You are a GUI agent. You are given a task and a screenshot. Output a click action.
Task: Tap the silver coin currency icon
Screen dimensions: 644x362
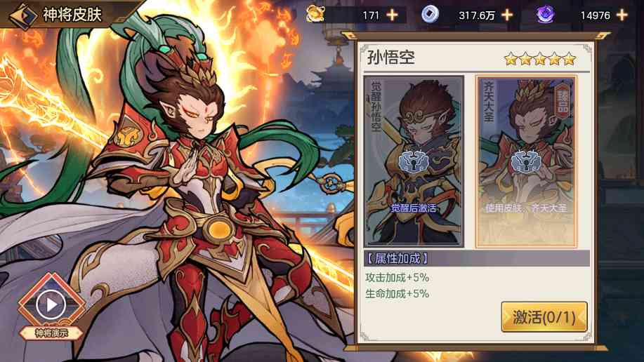click(x=430, y=14)
